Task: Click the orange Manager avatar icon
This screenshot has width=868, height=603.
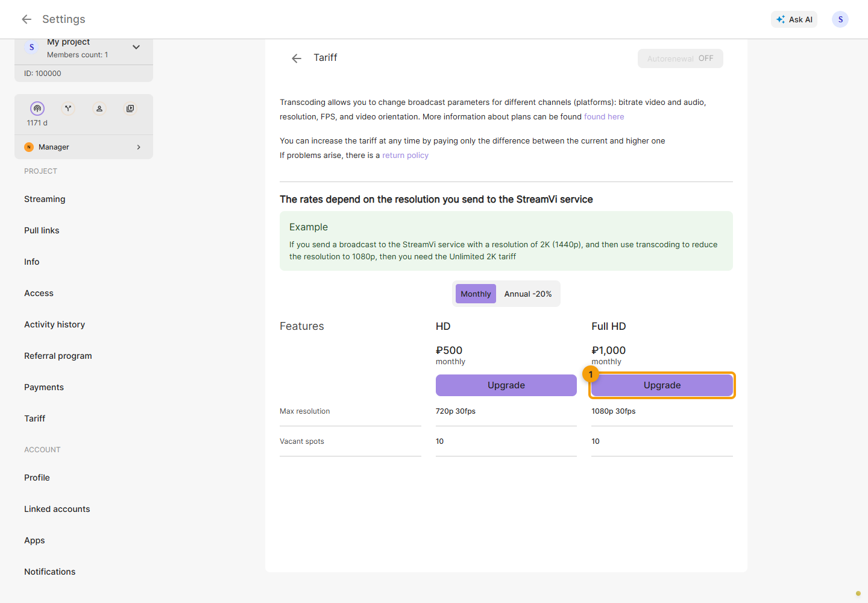Action: 29,147
